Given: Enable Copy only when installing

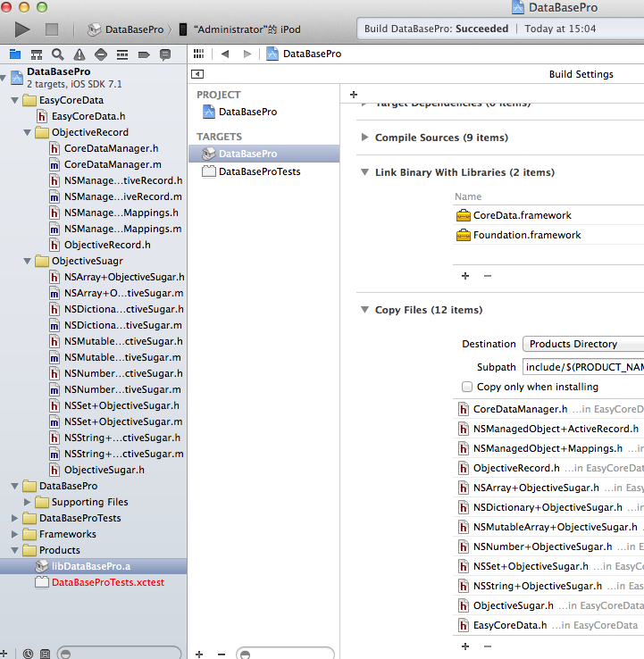Looking at the screenshot, I should [467, 387].
